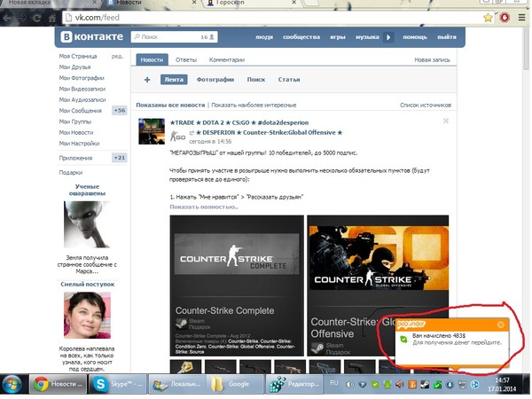Viewport: 532px width, 399px height.
Task: Open Мои Сообщения in sidebar
Action: point(81,111)
